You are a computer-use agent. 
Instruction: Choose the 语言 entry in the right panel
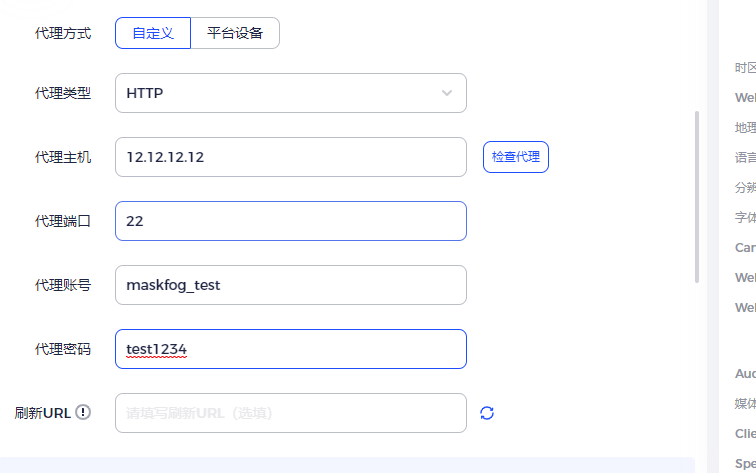click(745, 158)
